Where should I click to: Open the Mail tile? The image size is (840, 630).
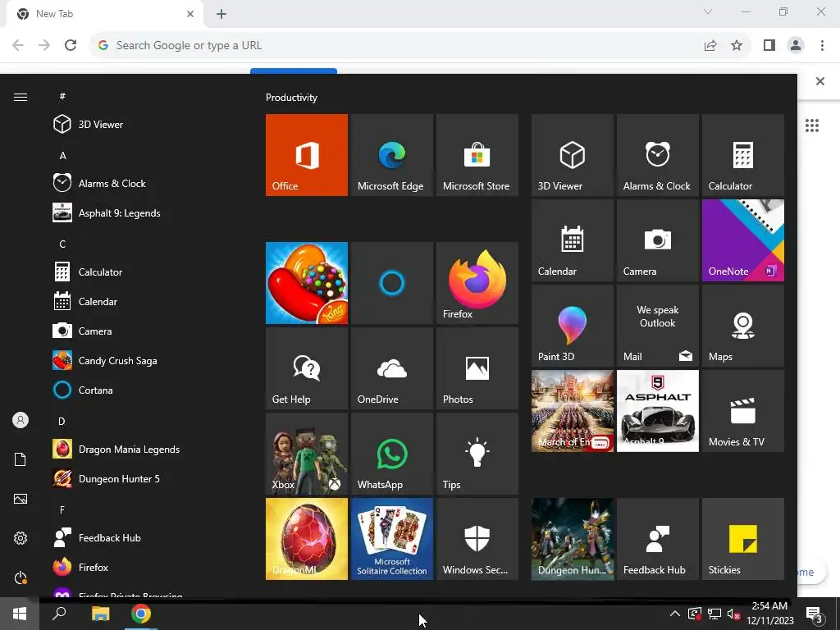coord(657,325)
